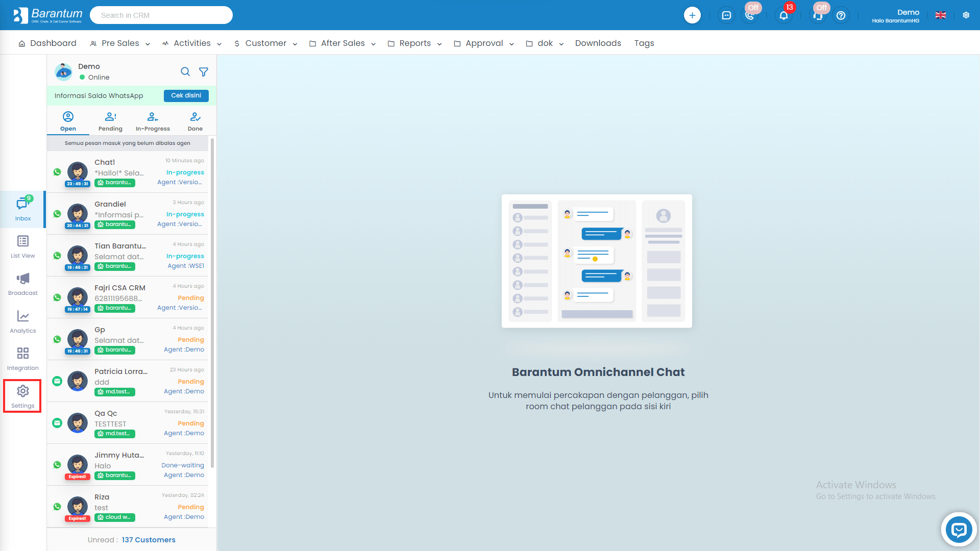Click the Barantum logo
Image resolution: width=980 pixels, height=551 pixels.
click(48, 15)
